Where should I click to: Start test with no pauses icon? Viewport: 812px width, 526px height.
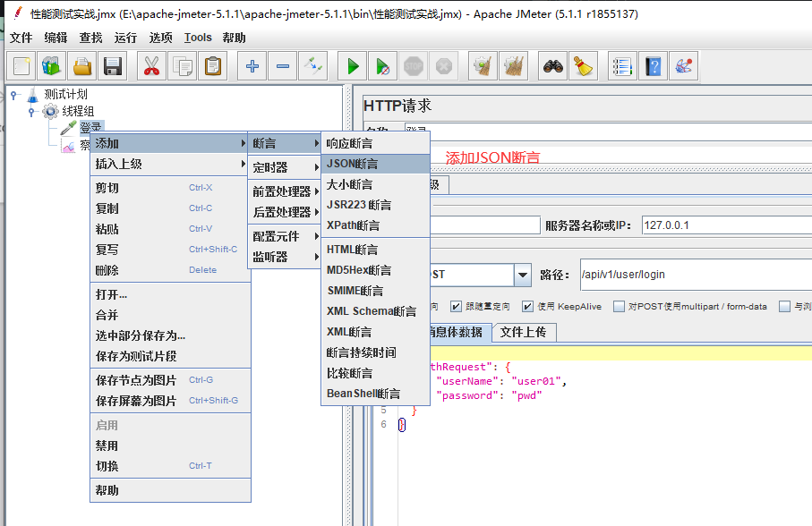click(382, 66)
